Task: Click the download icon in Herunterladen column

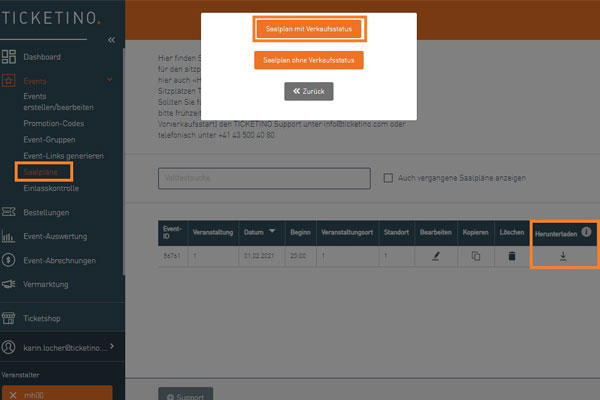Action: (x=563, y=256)
